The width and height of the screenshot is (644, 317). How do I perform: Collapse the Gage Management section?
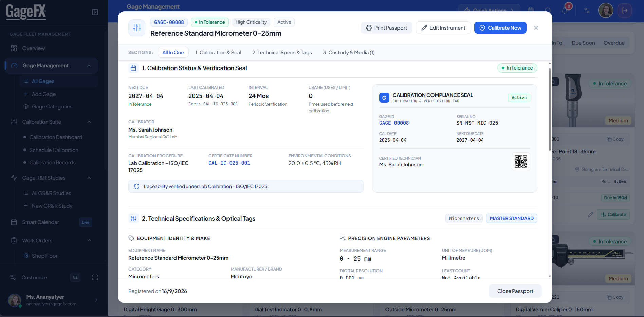click(89, 66)
